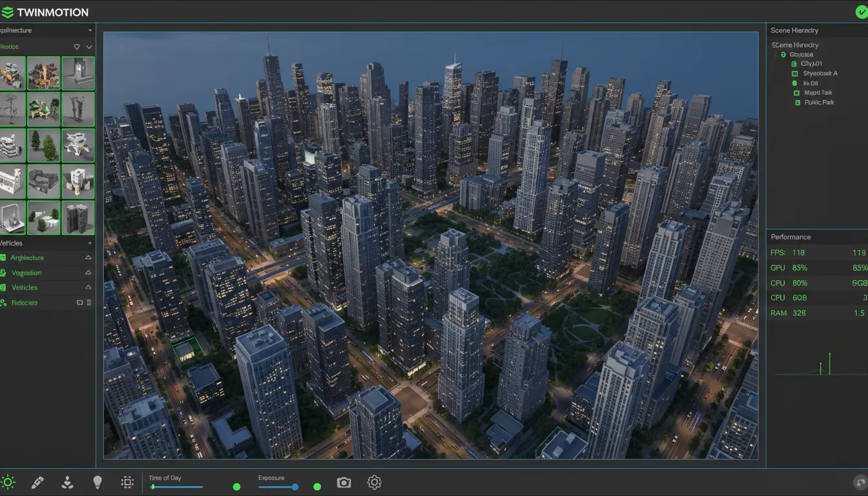The width and height of the screenshot is (868, 496).
Task: Open the selection transform tool
Action: click(127, 482)
